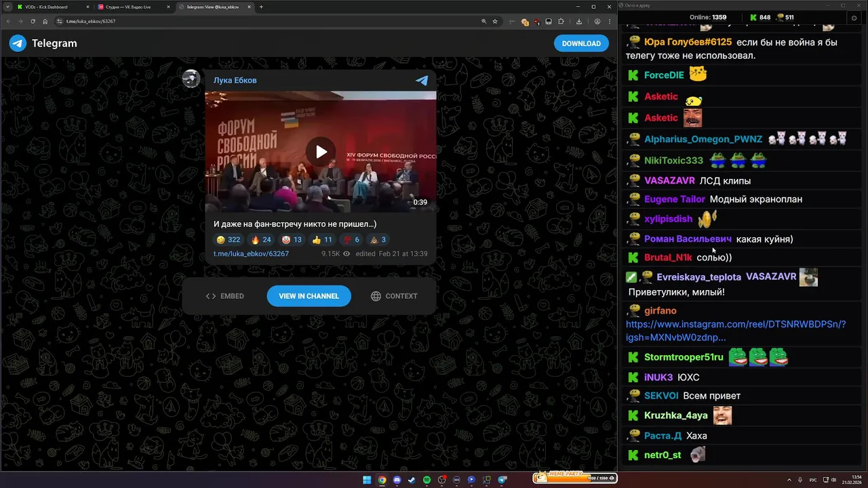Bookmark this page with the star icon

coord(495,21)
